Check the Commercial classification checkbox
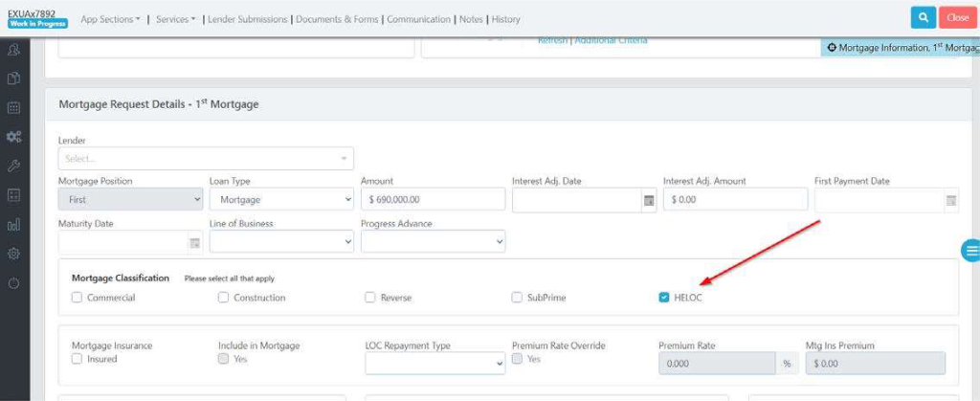 point(78,298)
